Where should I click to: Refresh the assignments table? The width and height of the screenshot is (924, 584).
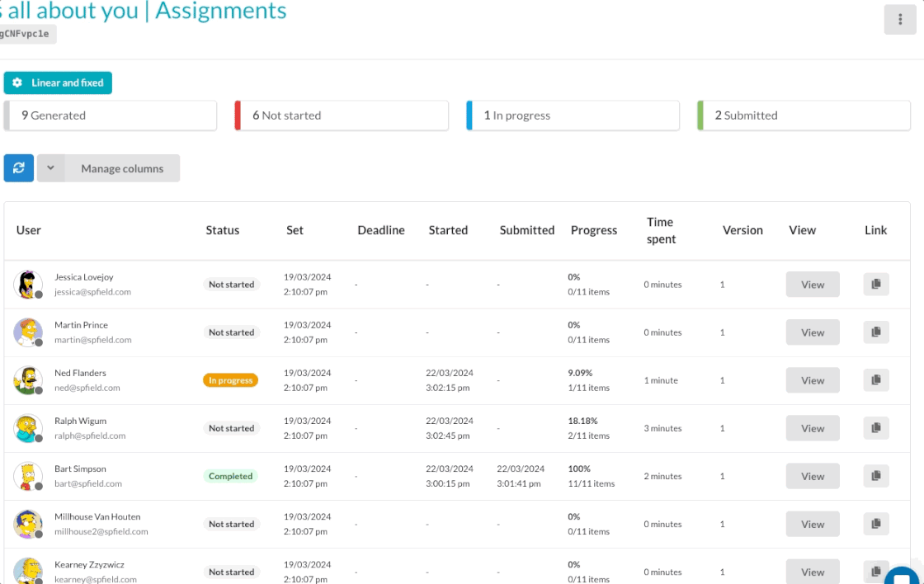(x=18, y=167)
